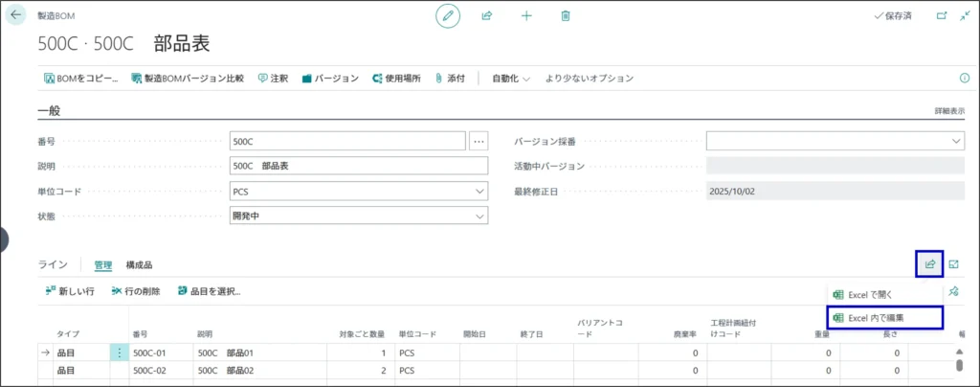
Task: Open page in new window icon
Action: pyautogui.click(x=941, y=16)
